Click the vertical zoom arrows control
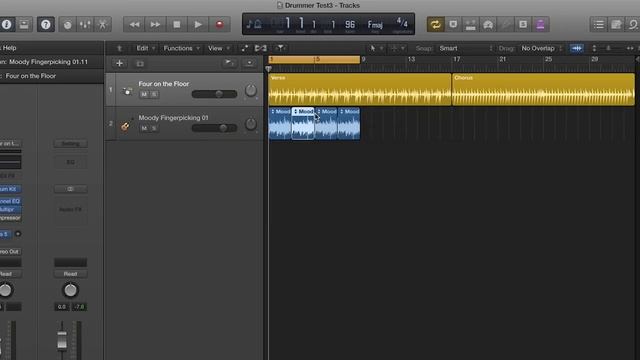The height and width of the screenshot is (360, 640). [x=594, y=48]
